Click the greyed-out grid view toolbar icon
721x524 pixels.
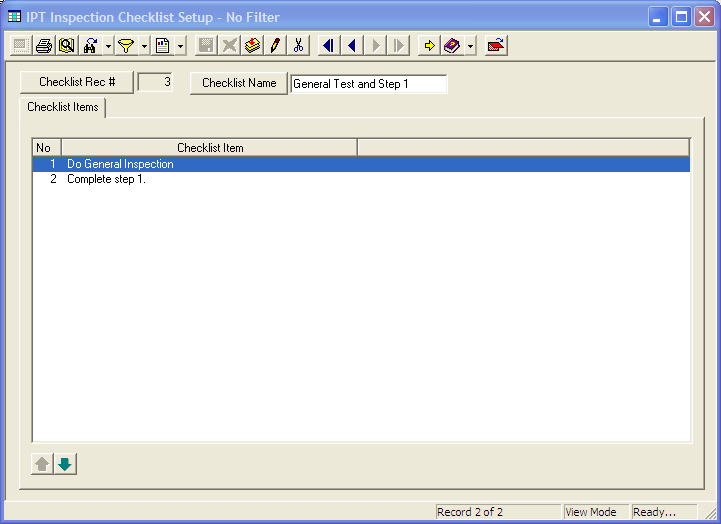coord(21,46)
